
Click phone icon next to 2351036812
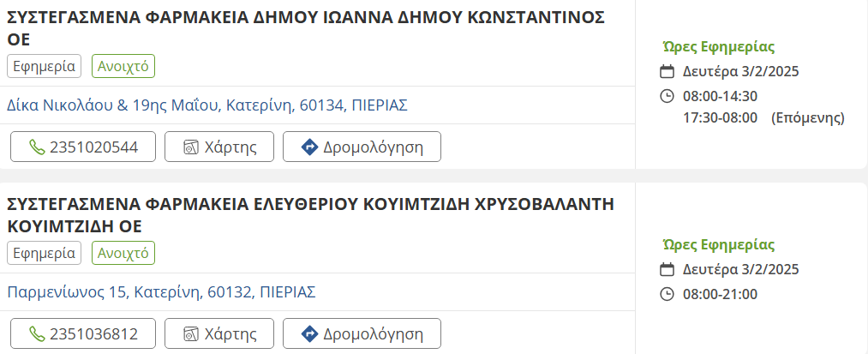[x=36, y=333]
